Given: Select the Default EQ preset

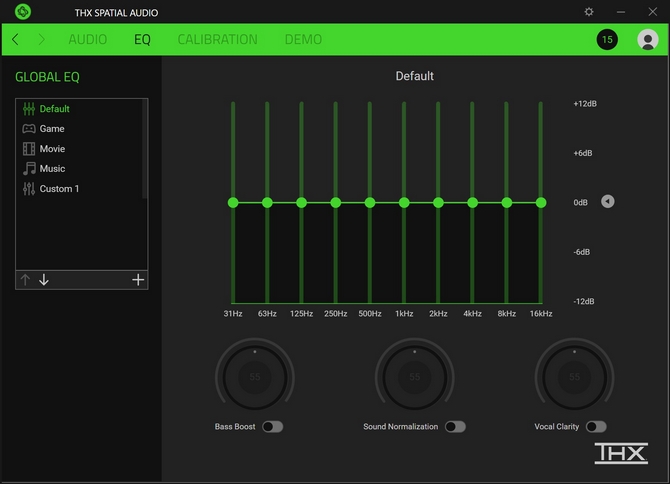Looking at the screenshot, I should click(81, 109).
